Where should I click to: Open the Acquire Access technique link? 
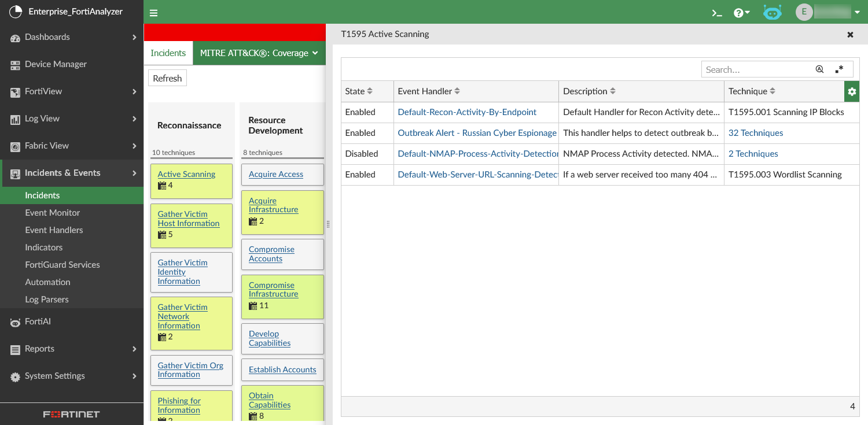[276, 174]
